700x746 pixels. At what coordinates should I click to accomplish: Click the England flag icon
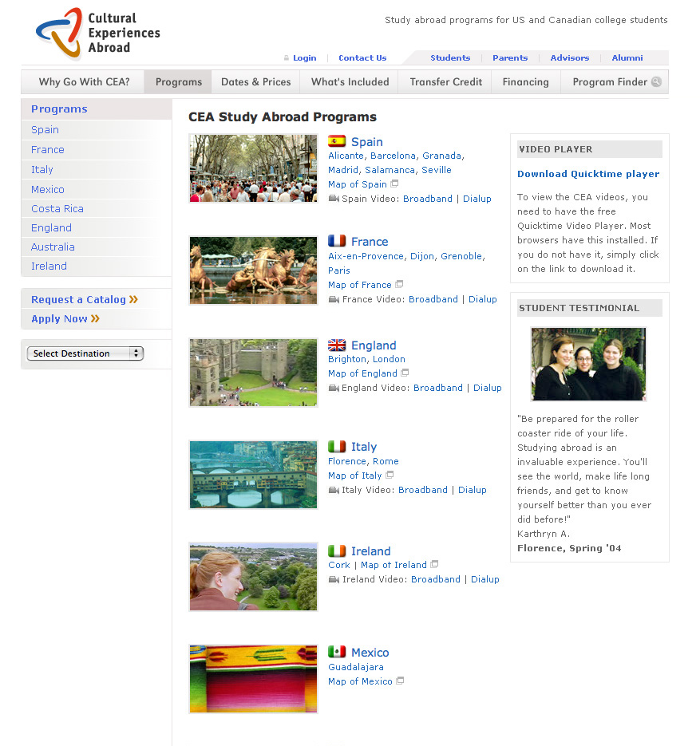(x=337, y=345)
